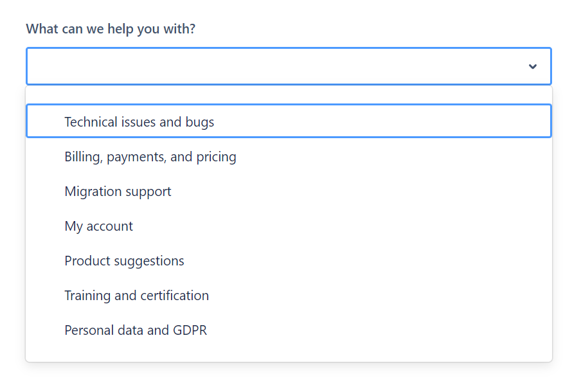Select the option for suggesting product ideas
The height and width of the screenshot is (392, 581).
pyautogui.click(x=124, y=261)
